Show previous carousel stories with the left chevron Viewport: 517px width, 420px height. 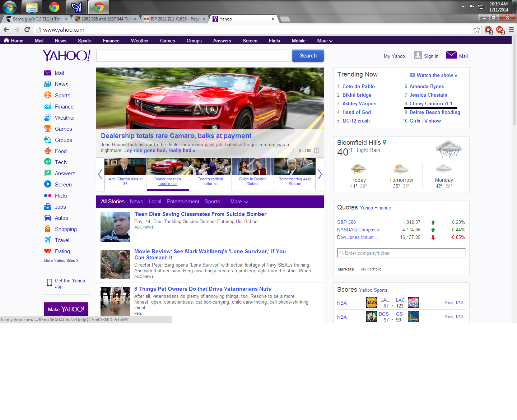tap(100, 174)
